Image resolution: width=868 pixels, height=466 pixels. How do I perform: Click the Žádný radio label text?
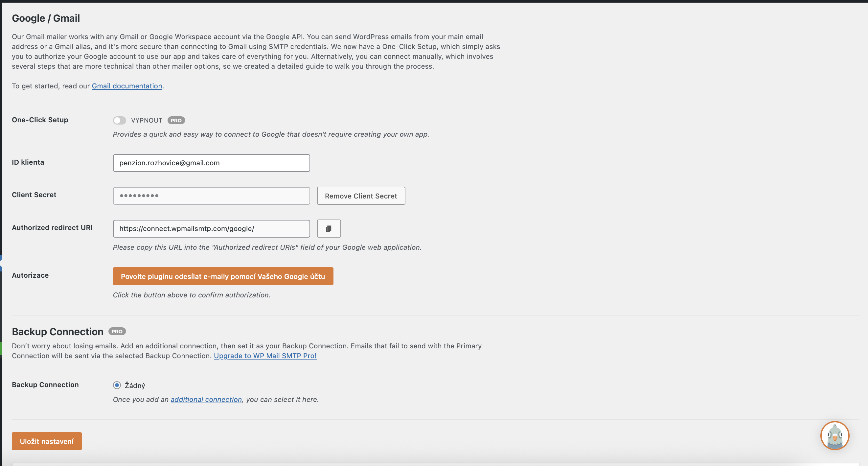[x=135, y=385]
